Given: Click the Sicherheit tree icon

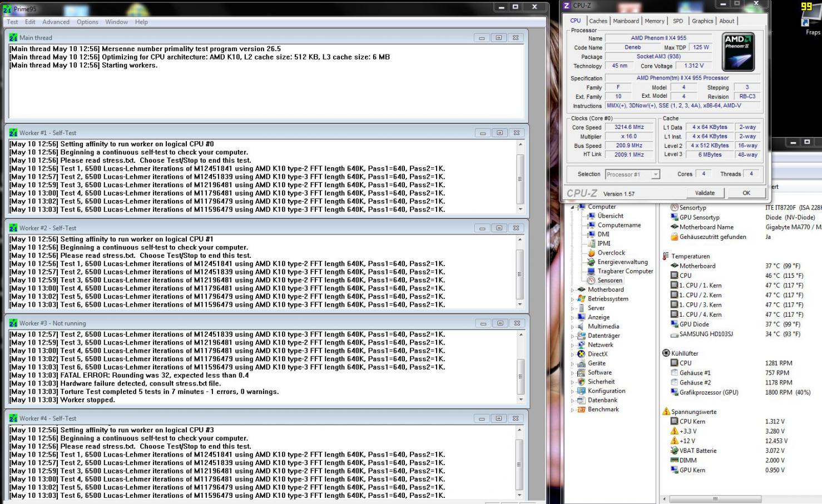Looking at the screenshot, I should 581,382.
